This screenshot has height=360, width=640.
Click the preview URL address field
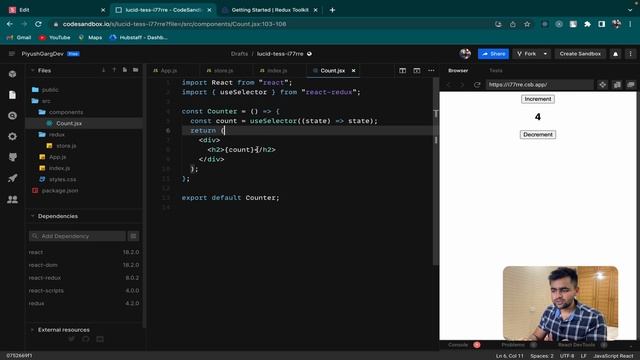(x=539, y=85)
